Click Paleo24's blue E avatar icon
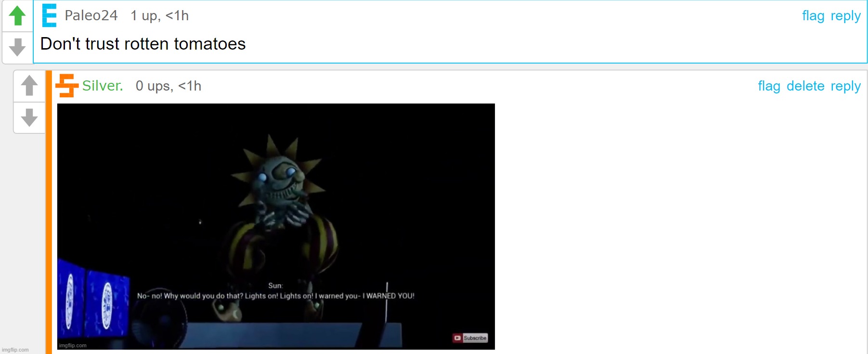 pos(49,15)
